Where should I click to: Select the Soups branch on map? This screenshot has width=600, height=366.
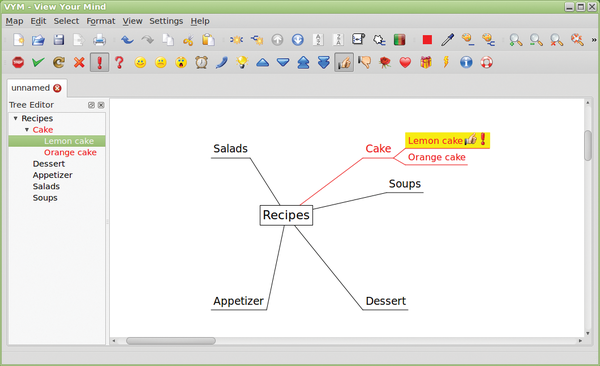(405, 184)
